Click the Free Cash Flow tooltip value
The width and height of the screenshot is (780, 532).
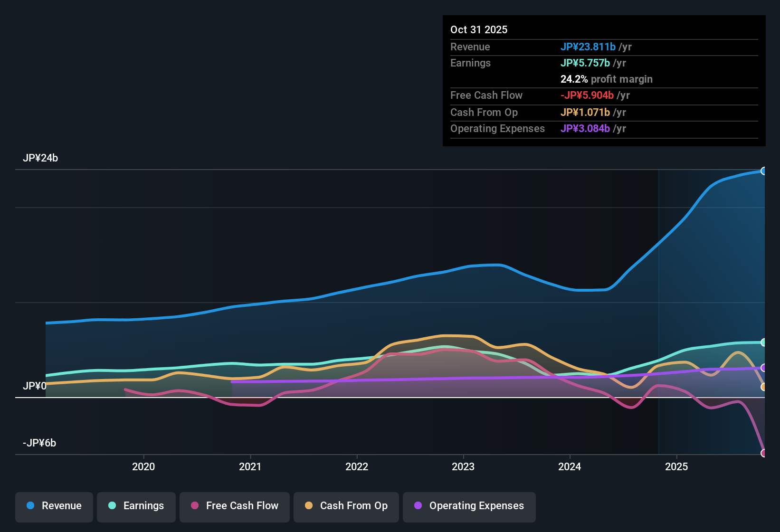point(587,95)
